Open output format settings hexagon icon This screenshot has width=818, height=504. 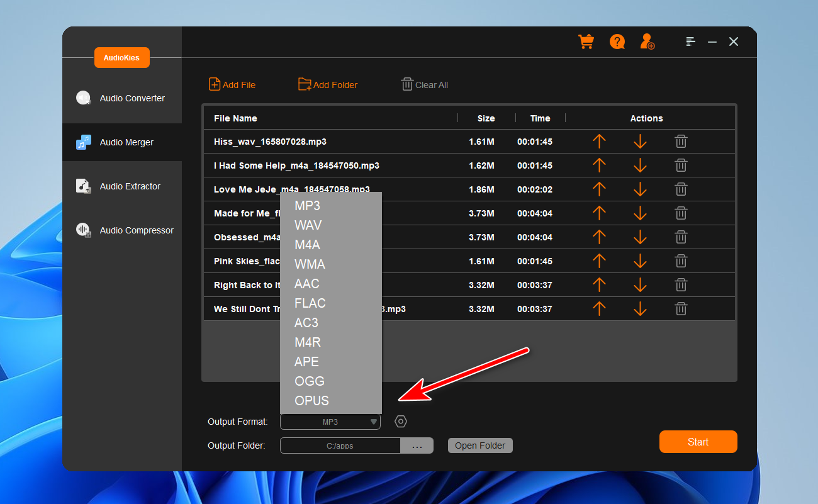401,422
